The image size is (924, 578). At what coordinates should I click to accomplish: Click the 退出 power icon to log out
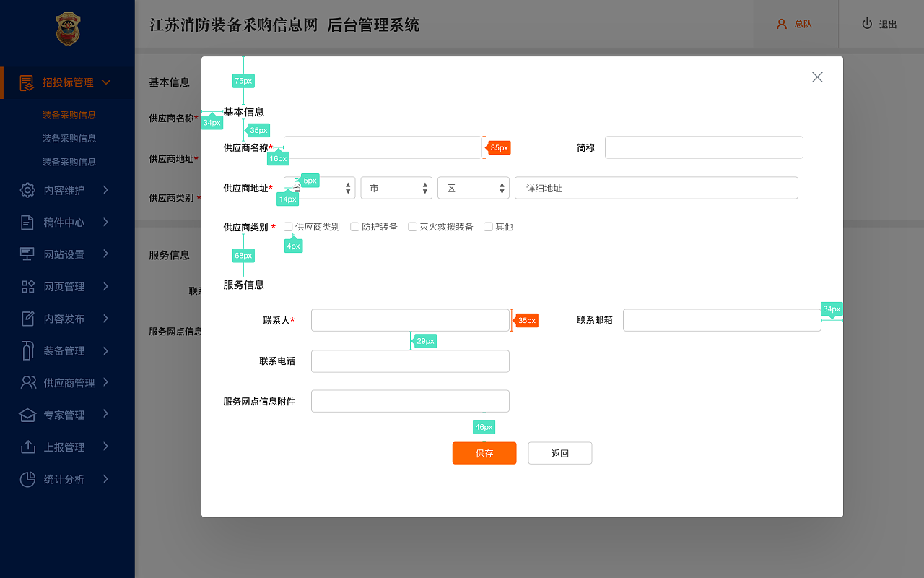(866, 22)
